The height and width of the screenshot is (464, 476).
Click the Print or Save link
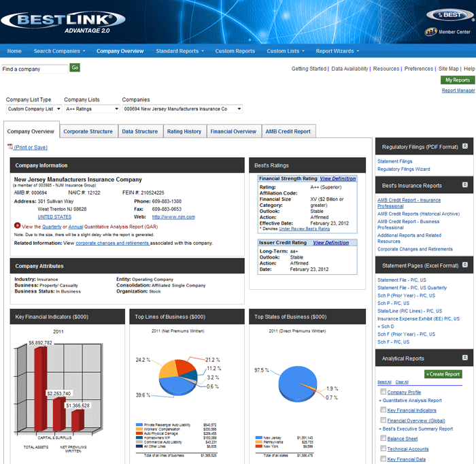pyautogui.click(x=31, y=147)
